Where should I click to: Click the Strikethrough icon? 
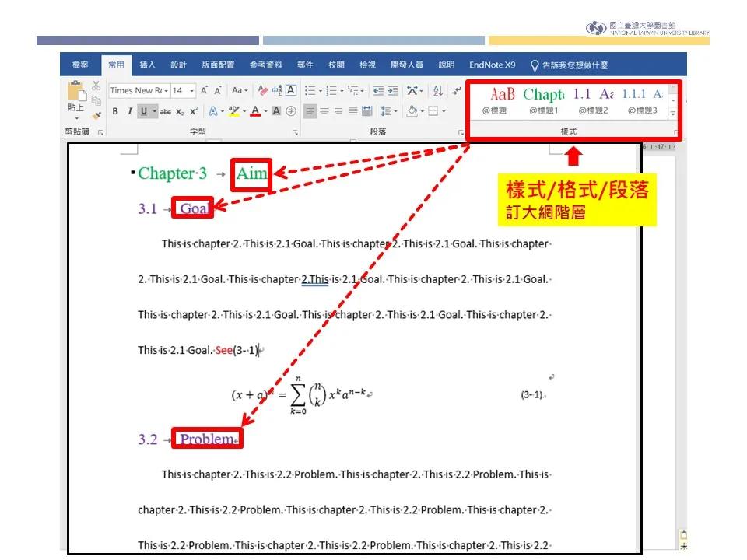pos(165,111)
